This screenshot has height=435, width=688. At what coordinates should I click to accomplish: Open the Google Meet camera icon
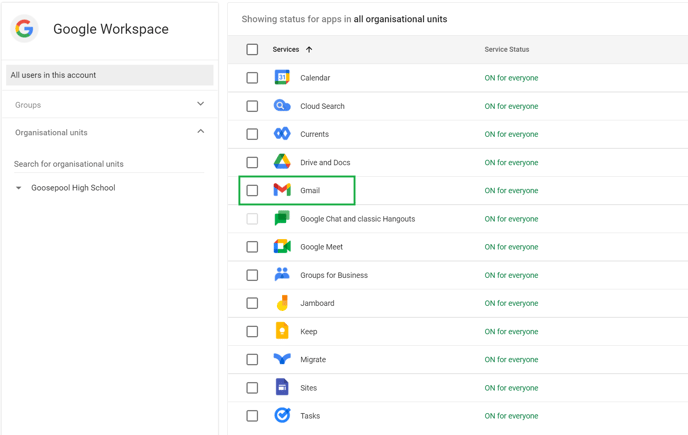click(282, 246)
